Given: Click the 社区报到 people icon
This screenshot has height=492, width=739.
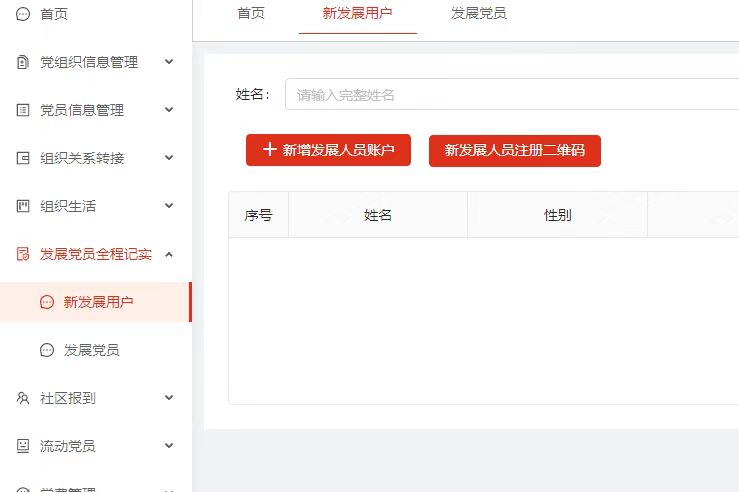Looking at the screenshot, I should 23,398.
